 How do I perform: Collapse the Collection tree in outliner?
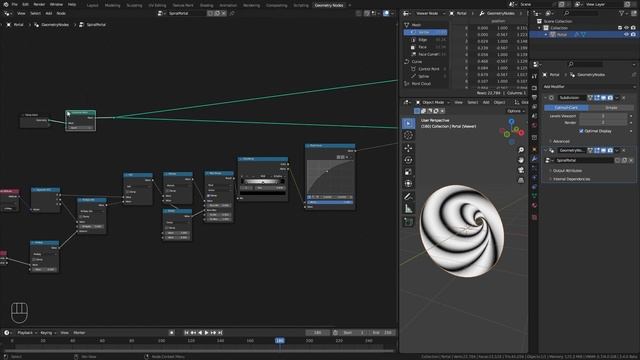pos(540,28)
